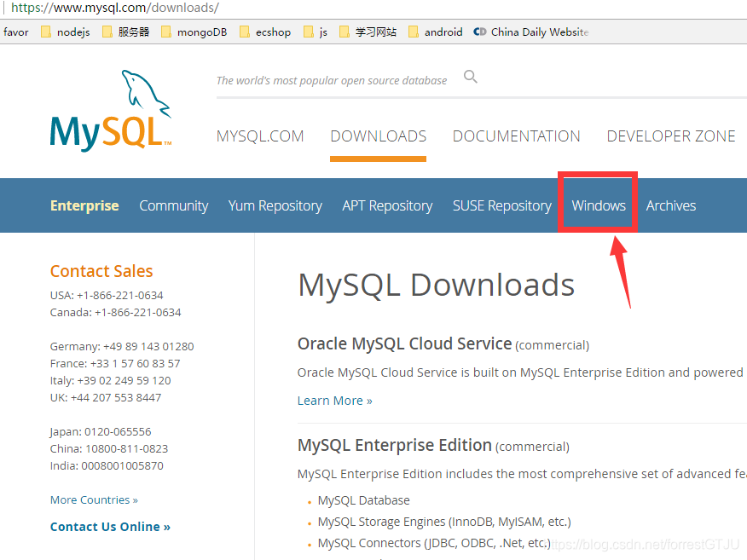This screenshot has height=560, width=747.
Task: Go to MYSQL.COM tab
Action: click(x=260, y=136)
